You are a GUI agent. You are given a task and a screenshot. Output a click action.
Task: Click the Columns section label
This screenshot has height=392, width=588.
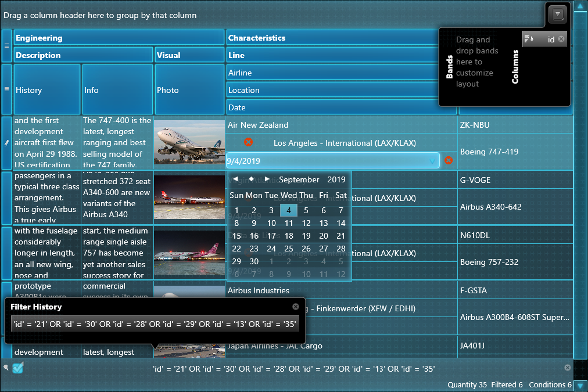pos(515,67)
